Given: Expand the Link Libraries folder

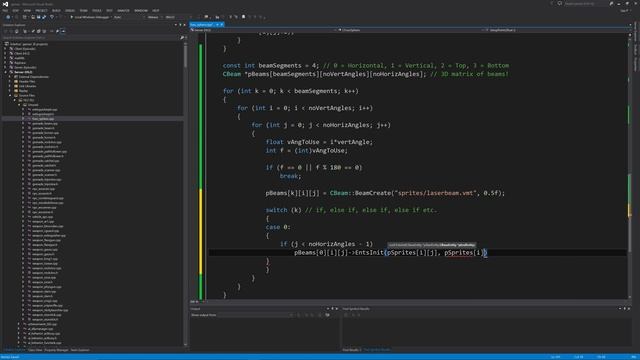Looking at the screenshot, I should 10,86.
